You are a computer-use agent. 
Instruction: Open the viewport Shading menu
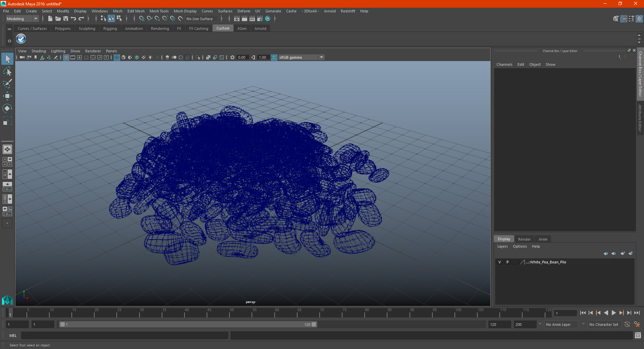tap(39, 51)
